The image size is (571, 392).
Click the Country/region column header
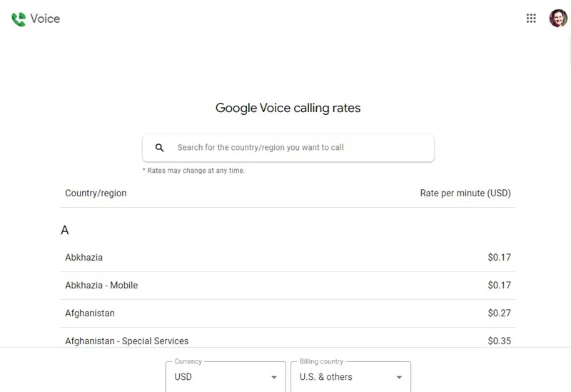pos(96,193)
